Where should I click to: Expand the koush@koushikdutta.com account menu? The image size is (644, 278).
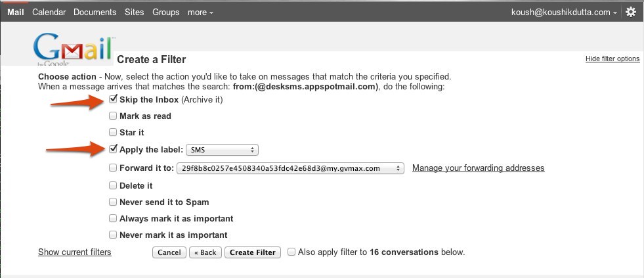click(564, 12)
